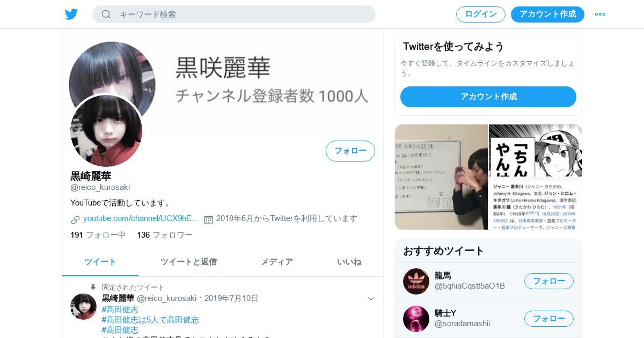The height and width of the screenshot is (338, 644).
Task: Click the calendar icon near join date
Action: 208,219
